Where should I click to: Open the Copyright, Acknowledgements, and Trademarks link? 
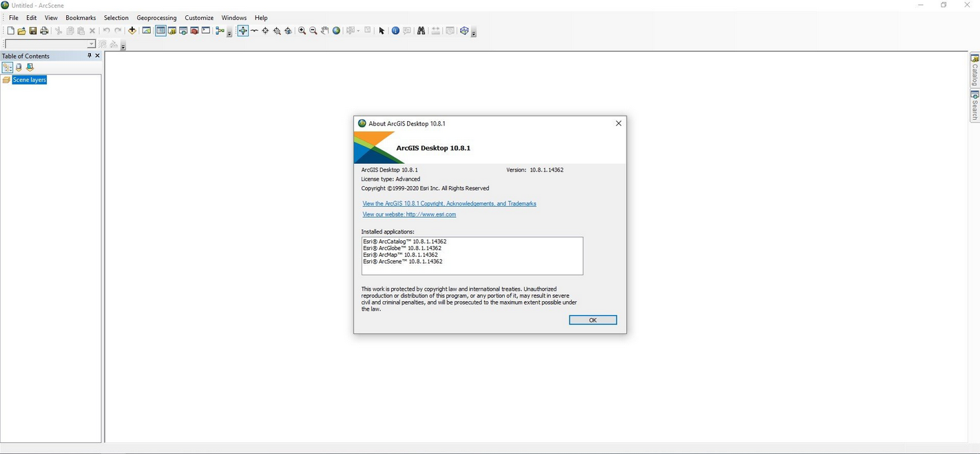(449, 204)
